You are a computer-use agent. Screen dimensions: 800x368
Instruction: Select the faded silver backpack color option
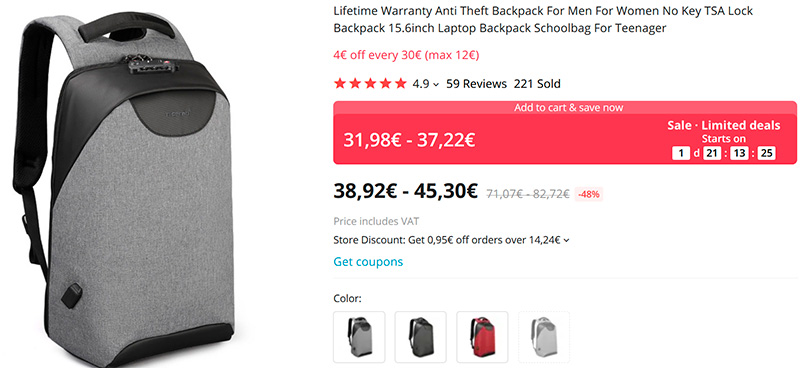click(544, 337)
